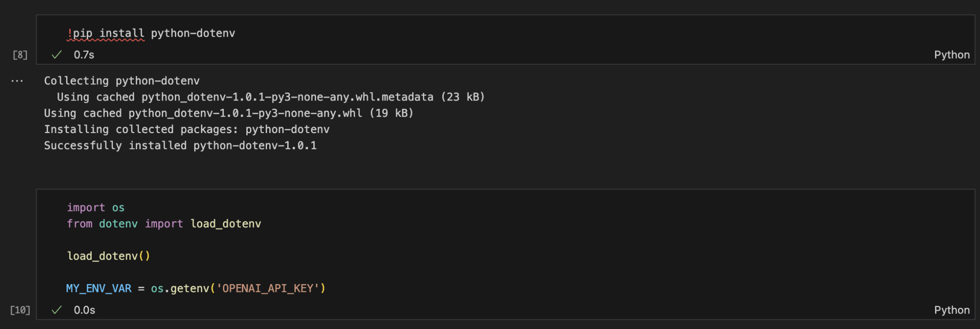
Task: Click the 0.0s execution time status
Action: pyautogui.click(x=84, y=310)
